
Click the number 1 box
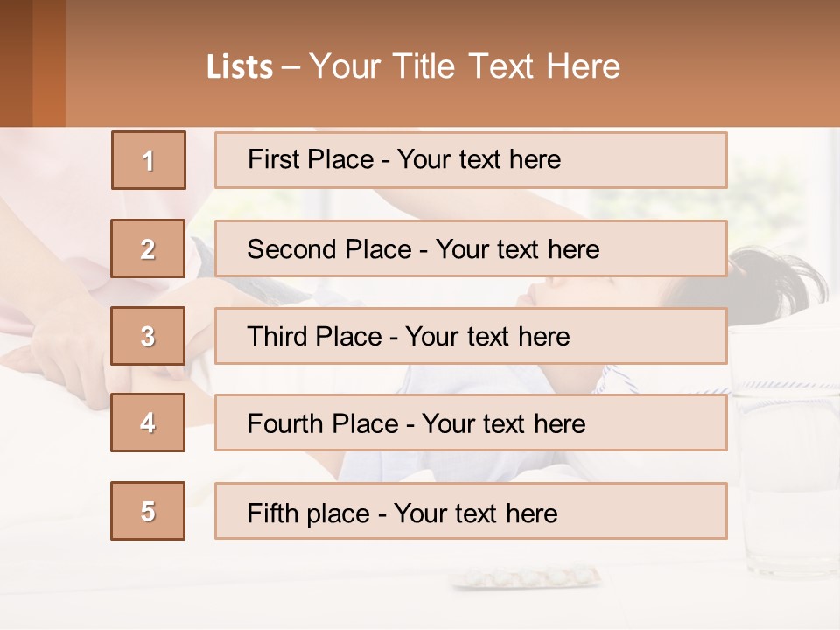coord(148,160)
